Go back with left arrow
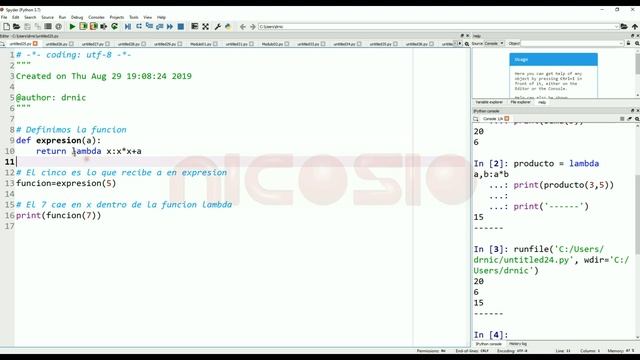Image resolution: width=640 pixels, height=360 pixels. point(242,27)
